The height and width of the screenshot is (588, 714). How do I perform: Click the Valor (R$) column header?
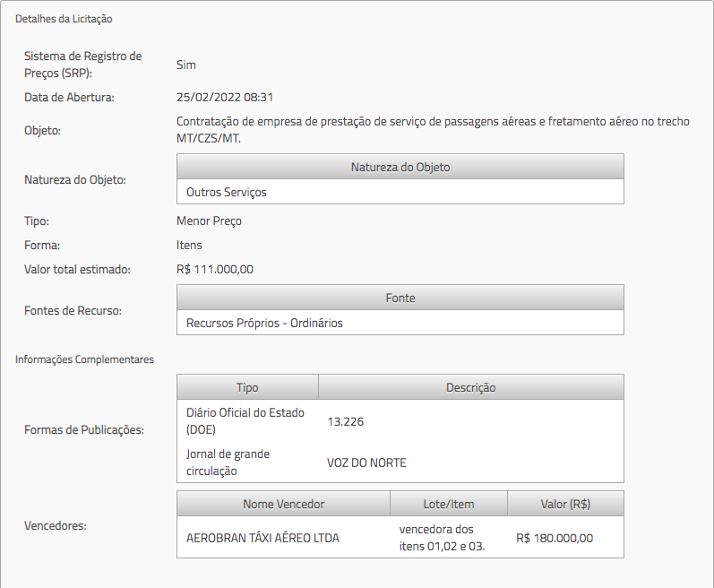[x=565, y=504]
